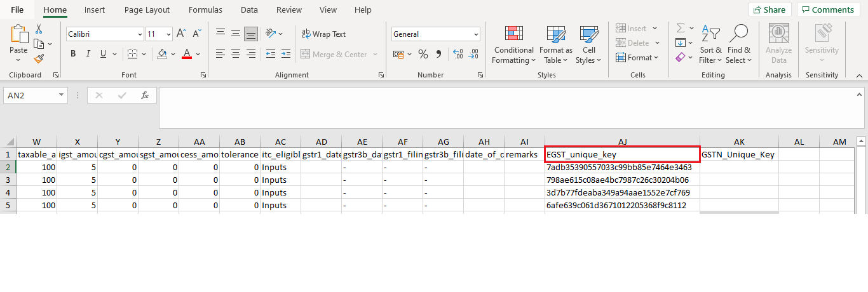Toggle Bold formatting
Screen dimensions: 868x292
pos(73,54)
